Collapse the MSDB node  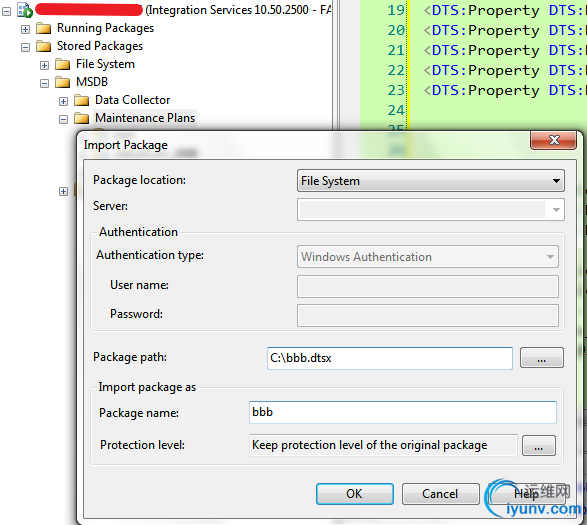(45, 84)
